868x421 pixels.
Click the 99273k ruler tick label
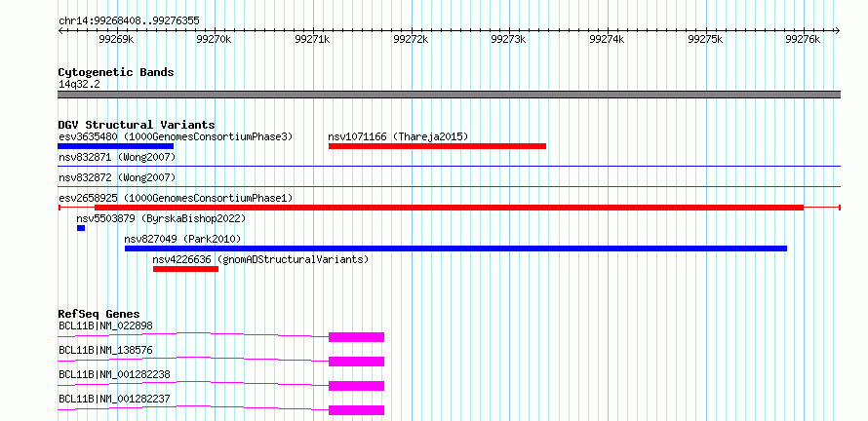(x=509, y=40)
